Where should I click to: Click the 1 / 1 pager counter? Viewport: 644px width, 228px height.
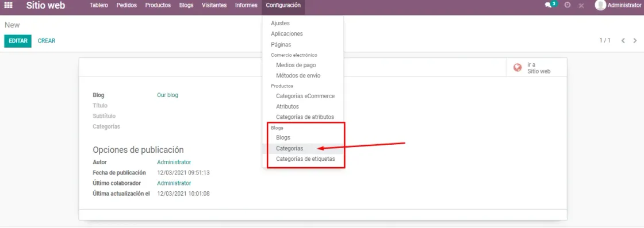click(605, 40)
